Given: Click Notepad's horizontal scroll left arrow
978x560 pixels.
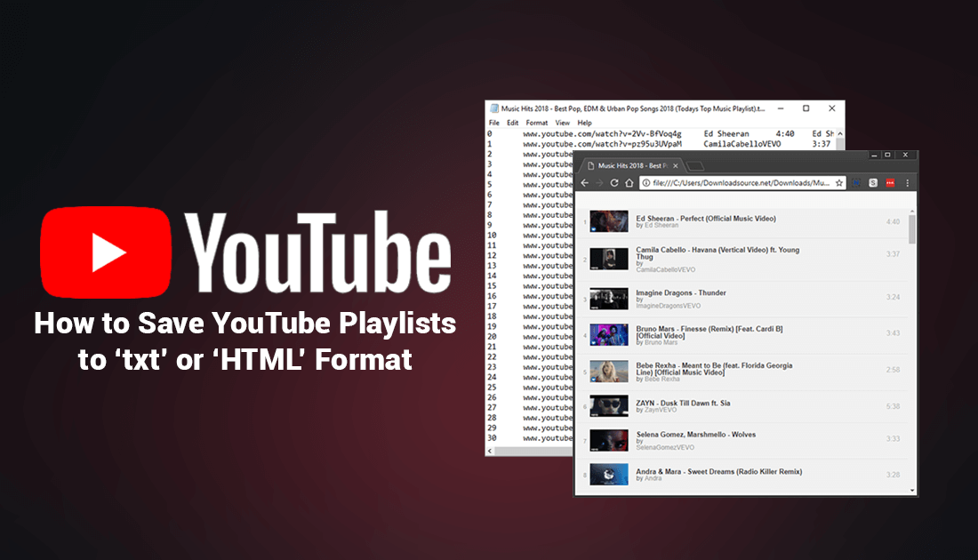Looking at the screenshot, I should click(x=490, y=451).
